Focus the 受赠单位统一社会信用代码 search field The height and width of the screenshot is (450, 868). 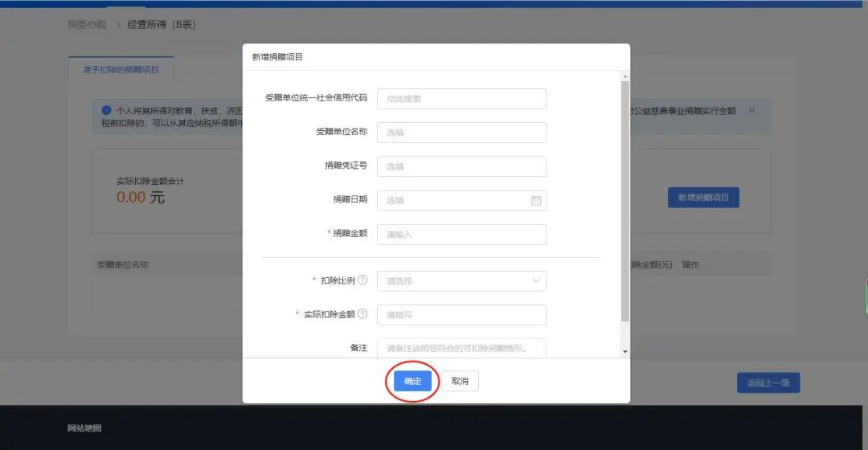click(x=461, y=99)
